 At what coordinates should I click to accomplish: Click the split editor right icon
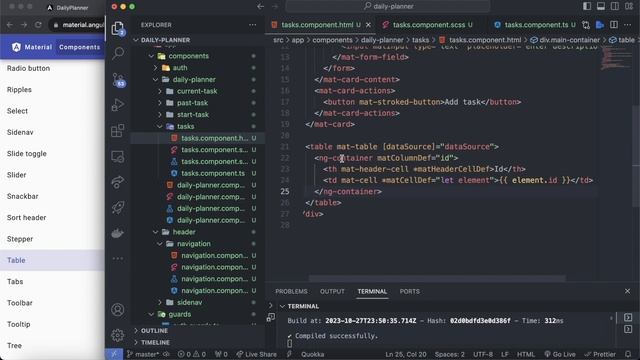[x=614, y=25]
